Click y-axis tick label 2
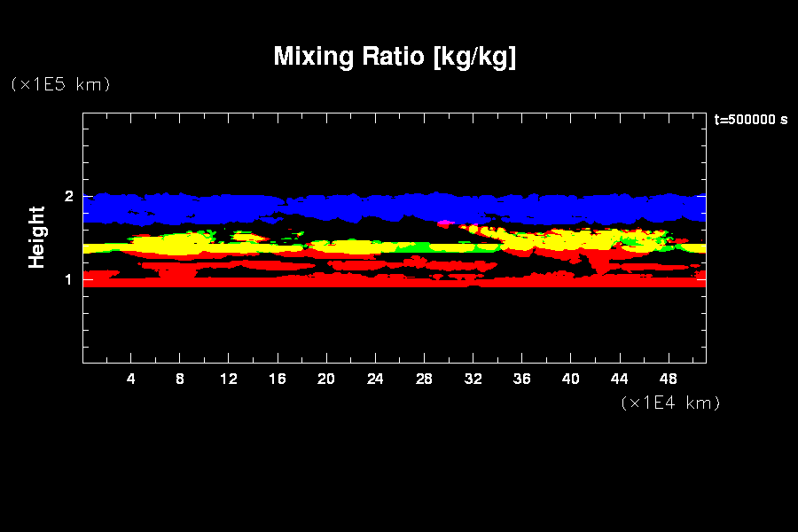The height and width of the screenshot is (532, 798). pos(69,196)
